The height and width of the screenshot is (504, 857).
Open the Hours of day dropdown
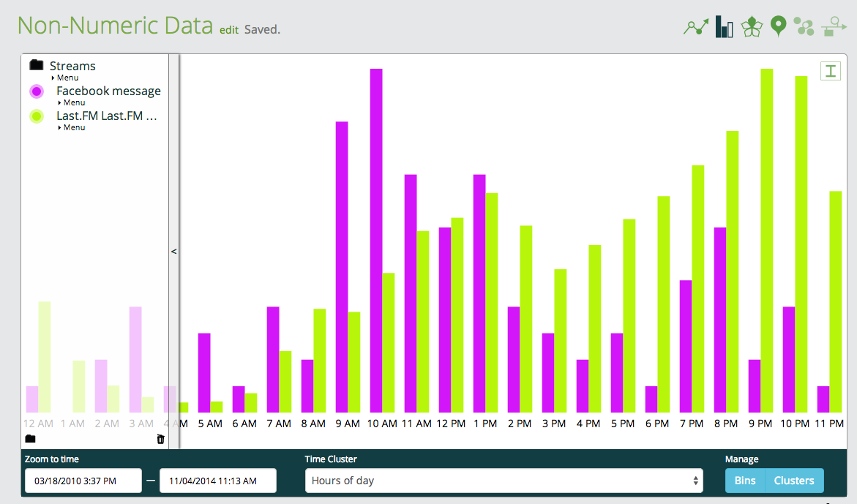(504, 481)
